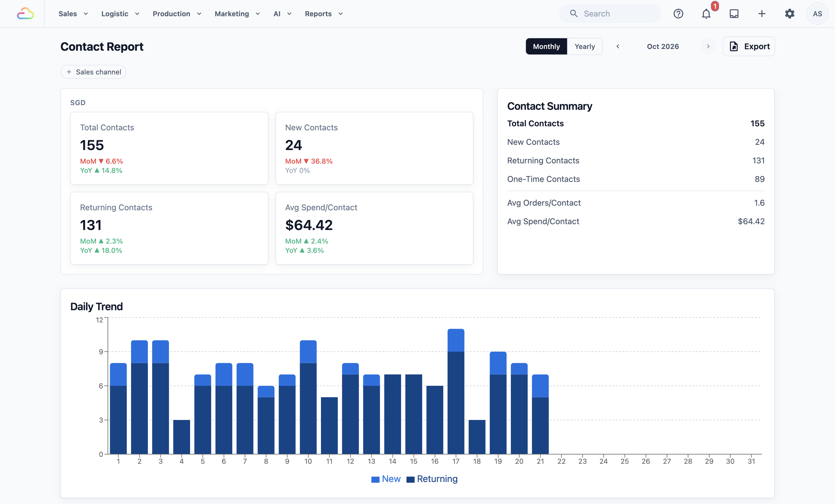The width and height of the screenshot is (835, 504).
Task: Open the inbox tray icon
Action: point(734,14)
